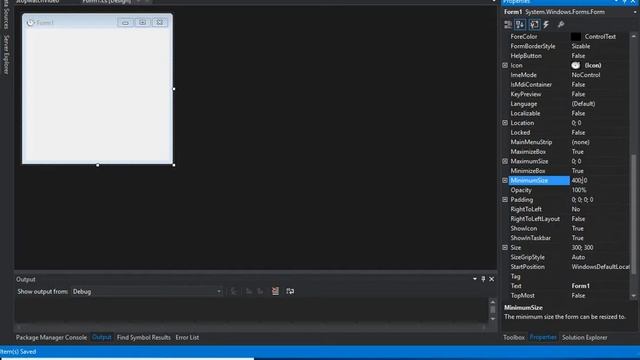The image size is (640, 360).
Task: Expand the Icon property
Action: coord(505,65)
